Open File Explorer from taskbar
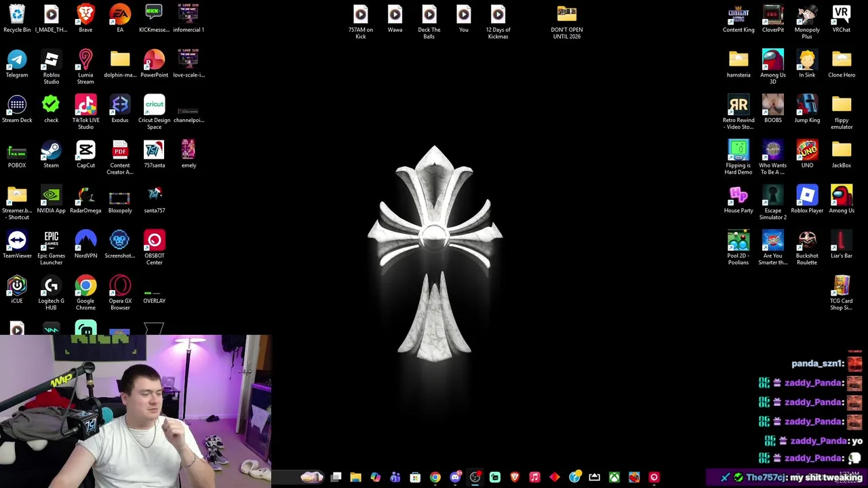The width and height of the screenshot is (868, 488). (355, 477)
